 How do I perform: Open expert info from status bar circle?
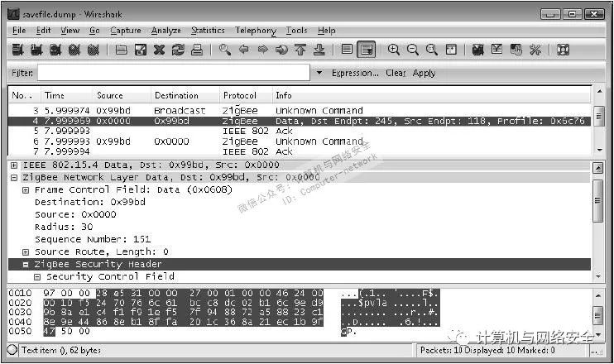click(x=12, y=349)
